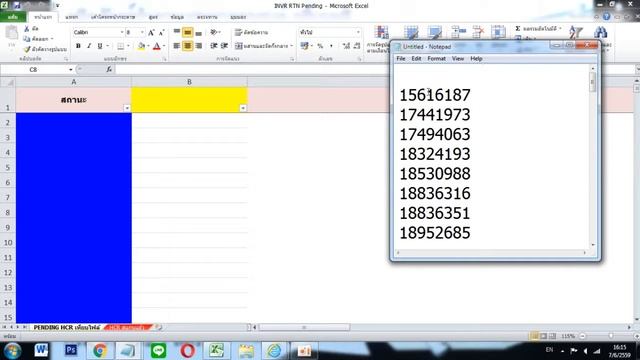Select the Page Layout ribbon tab
This screenshot has width=640, height=360.
click(x=113, y=17)
